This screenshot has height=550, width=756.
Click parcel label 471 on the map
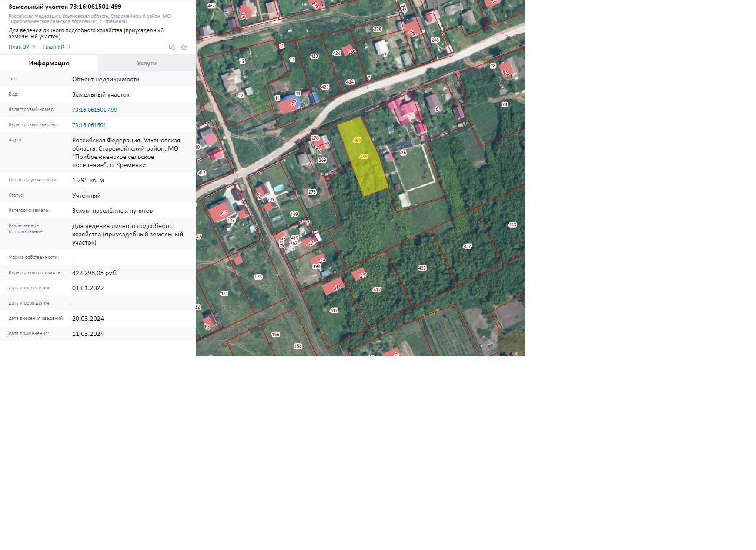tap(337, 288)
